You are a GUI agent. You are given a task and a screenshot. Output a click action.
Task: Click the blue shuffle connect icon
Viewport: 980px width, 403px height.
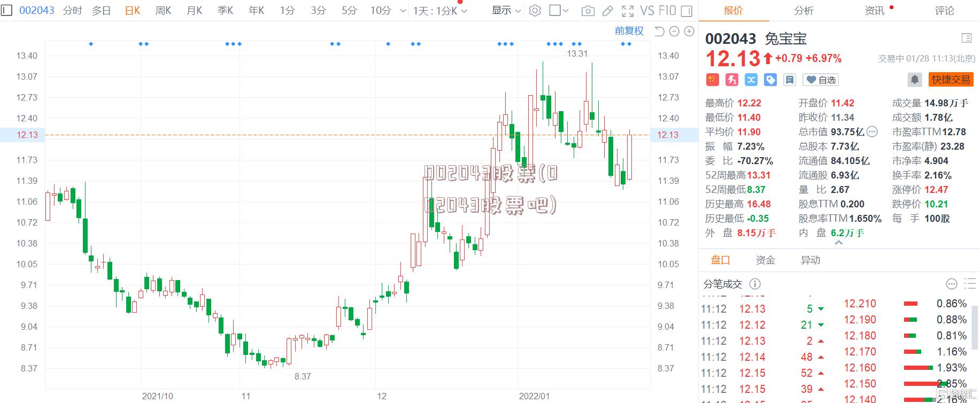pos(751,80)
